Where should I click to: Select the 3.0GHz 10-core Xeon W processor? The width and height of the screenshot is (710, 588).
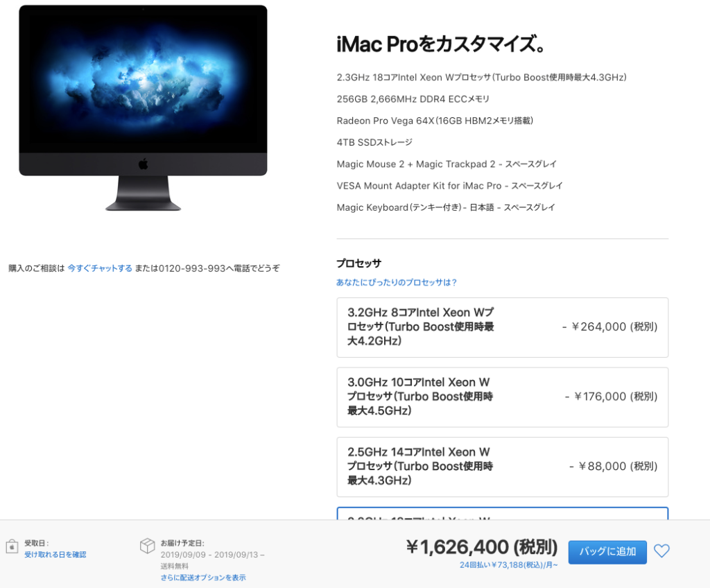coord(502,397)
